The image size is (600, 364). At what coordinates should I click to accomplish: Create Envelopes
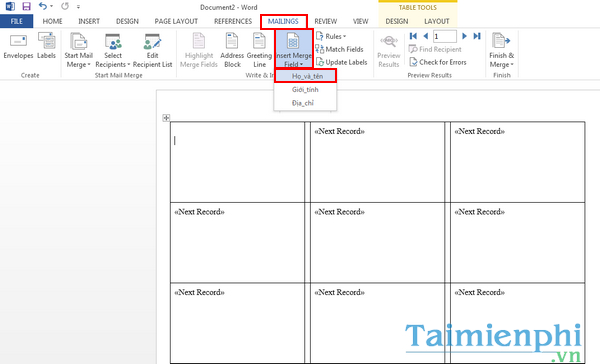(x=18, y=46)
